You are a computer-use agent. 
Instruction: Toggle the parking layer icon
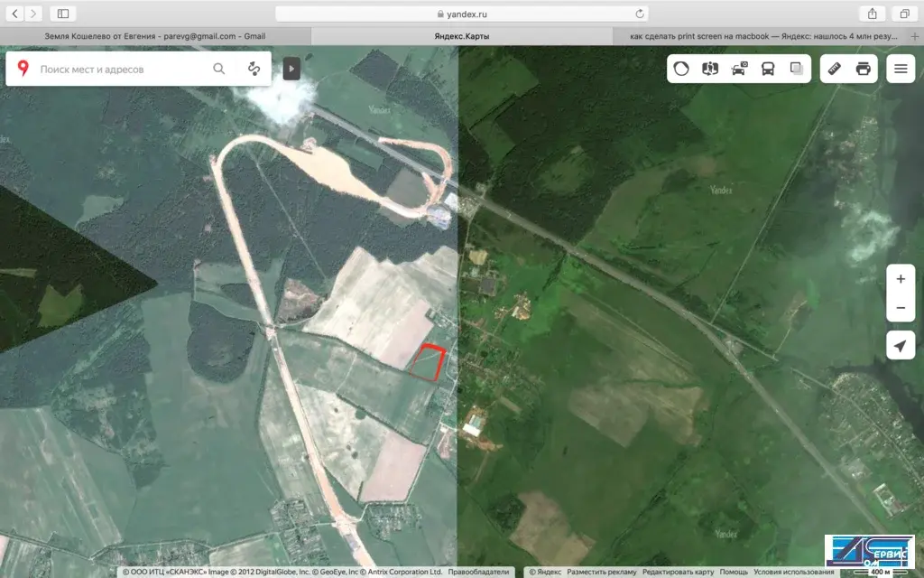click(x=739, y=69)
